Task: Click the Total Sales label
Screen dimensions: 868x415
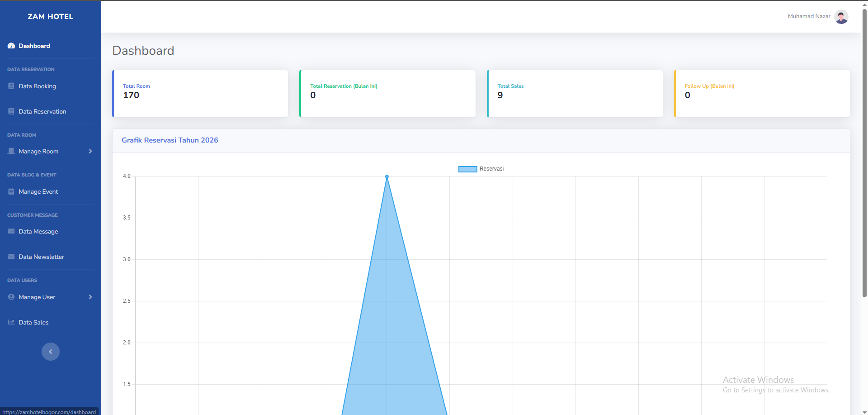Action: [x=510, y=86]
